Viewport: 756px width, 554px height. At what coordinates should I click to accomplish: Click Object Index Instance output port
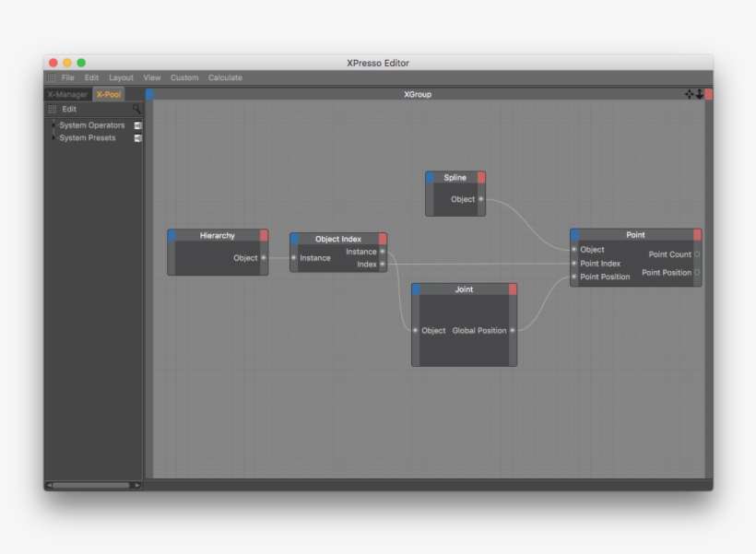click(x=383, y=252)
